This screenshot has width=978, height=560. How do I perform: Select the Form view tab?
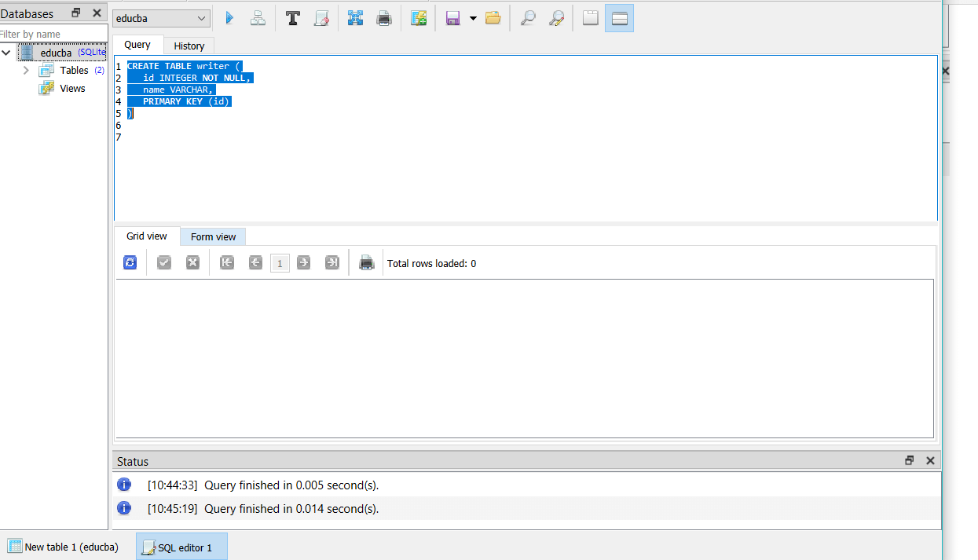[213, 236]
